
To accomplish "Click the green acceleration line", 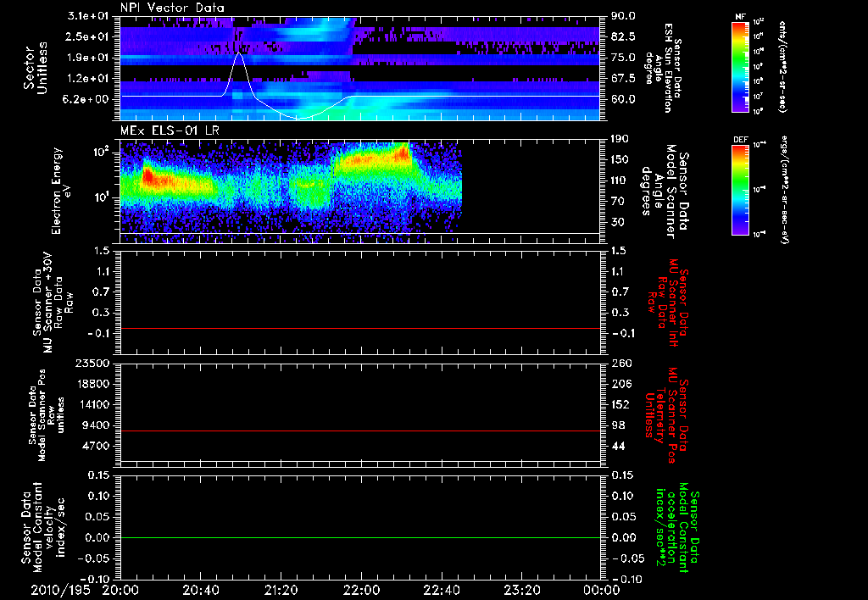I will 360,537.
